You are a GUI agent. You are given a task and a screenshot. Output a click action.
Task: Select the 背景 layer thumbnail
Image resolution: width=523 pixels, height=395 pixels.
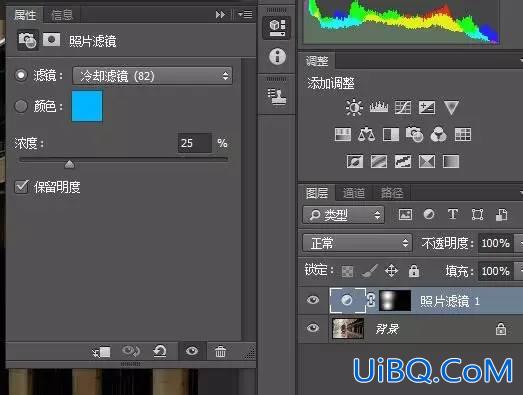point(348,328)
